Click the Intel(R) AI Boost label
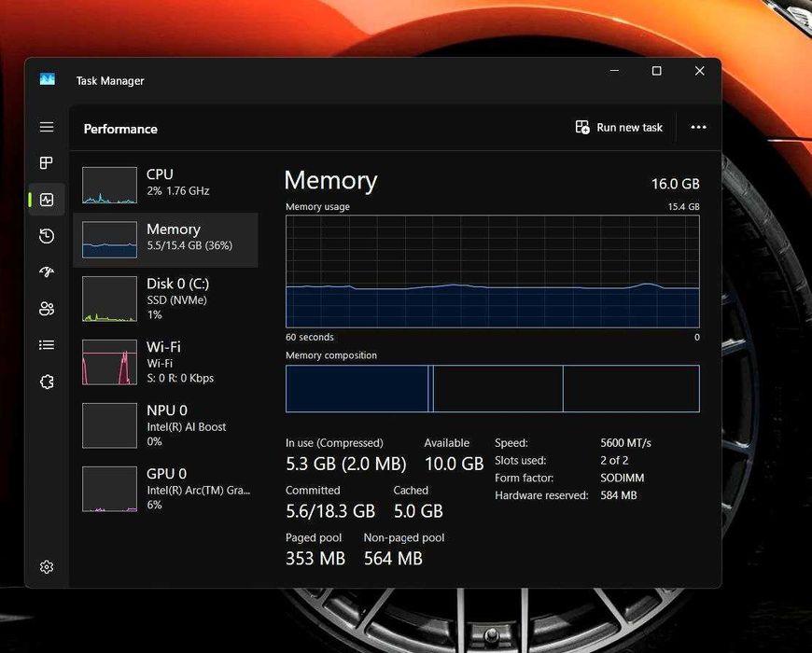Screen dimensions: 812x653 [x=187, y=427]
